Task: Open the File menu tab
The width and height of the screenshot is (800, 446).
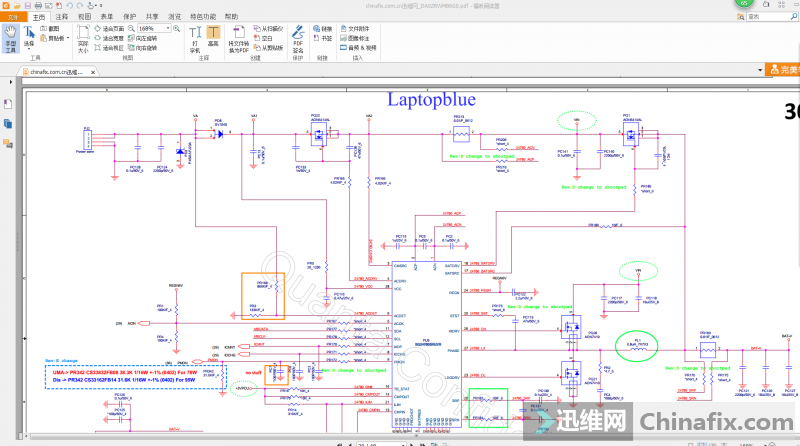Action: tap(13, 17)
